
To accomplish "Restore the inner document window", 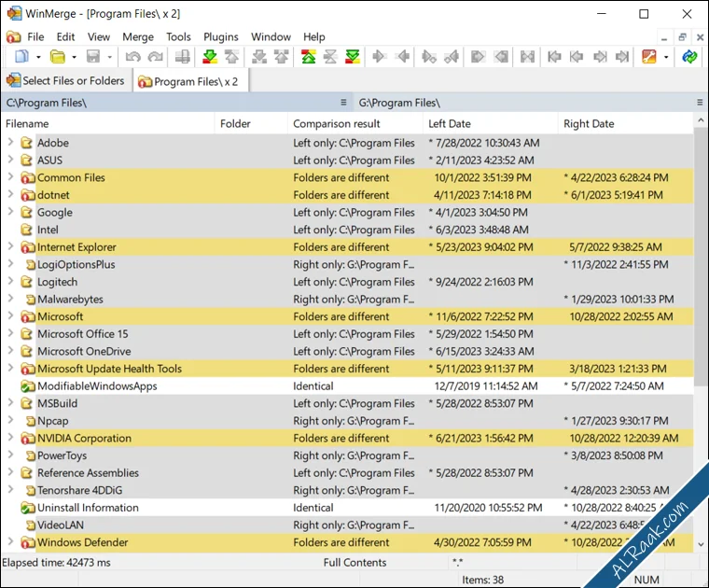I will point(682,37).
